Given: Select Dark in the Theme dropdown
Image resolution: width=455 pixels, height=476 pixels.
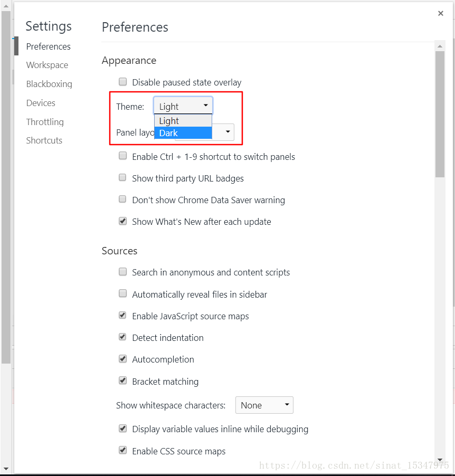Looking at the screenshot, I should [x=183, y=133].
